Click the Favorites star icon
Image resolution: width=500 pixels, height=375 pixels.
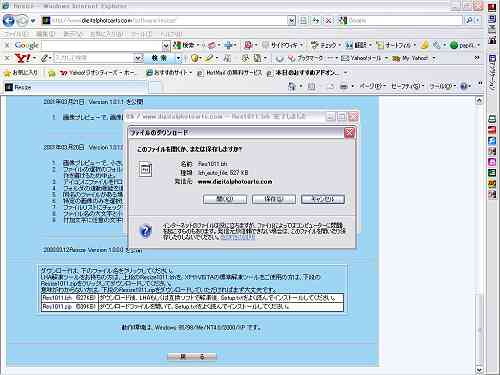(x=7, y=72)
